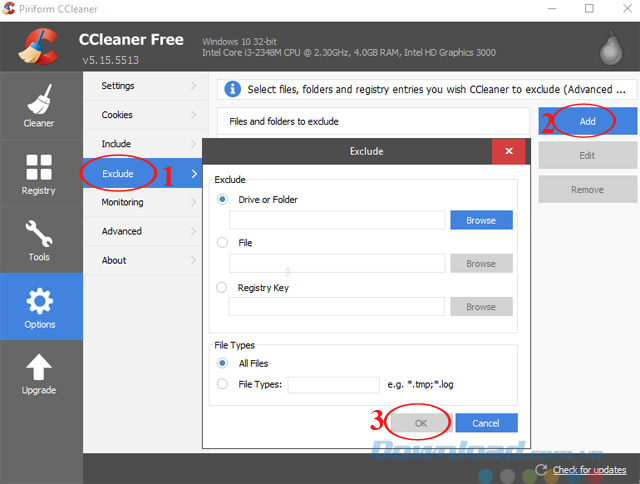The height and width of the screenshot is (484, 640).
Task: Click the refresh icon beside Check for updates
Action: click(x=541, y=469)
